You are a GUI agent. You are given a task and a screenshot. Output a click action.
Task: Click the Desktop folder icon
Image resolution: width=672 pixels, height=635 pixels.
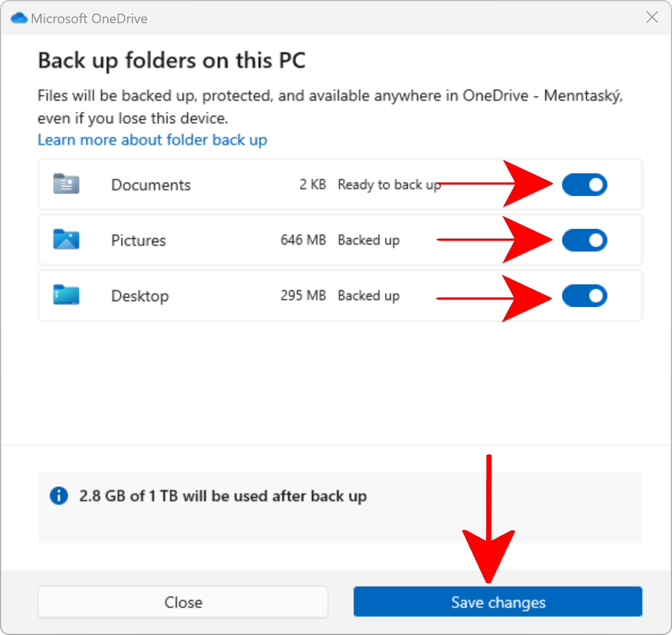click(66, 295)
